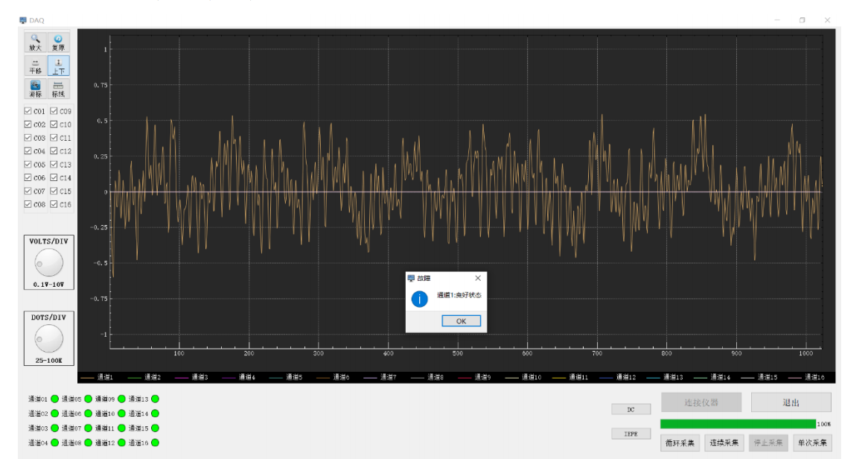Toggle the C08 channel checkbox
Viewport: 868px width, 459px height.
point(28,204)
